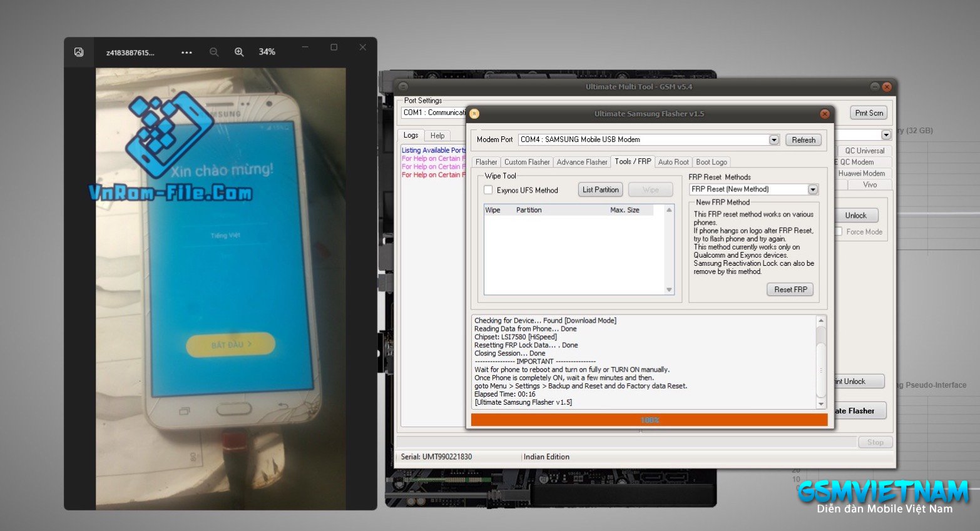Viewport: 980px width, 531px height.
Task: Toggle the Force Mode checkbox
Action: [839, 231]
